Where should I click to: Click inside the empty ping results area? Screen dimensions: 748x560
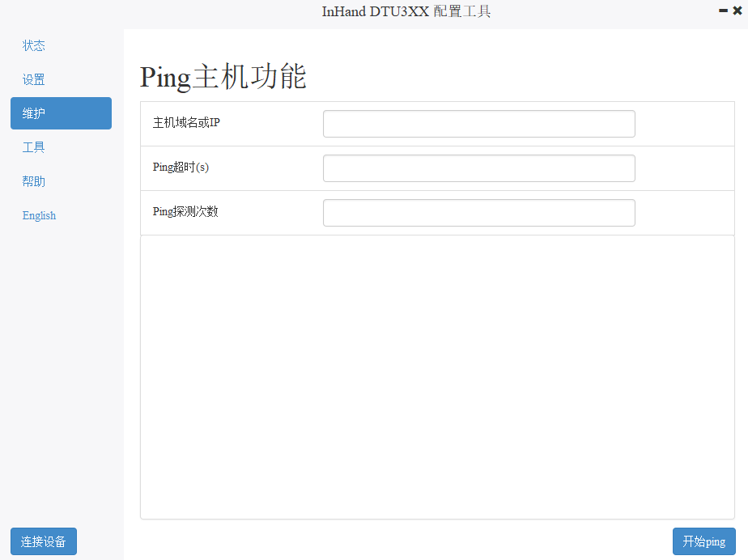(437, 376)
